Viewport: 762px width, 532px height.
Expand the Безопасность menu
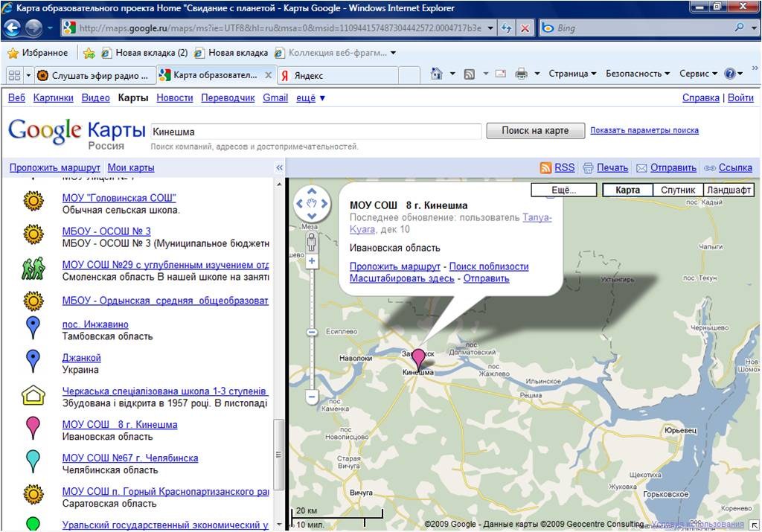pyautogui.click(x=638, y=74)
